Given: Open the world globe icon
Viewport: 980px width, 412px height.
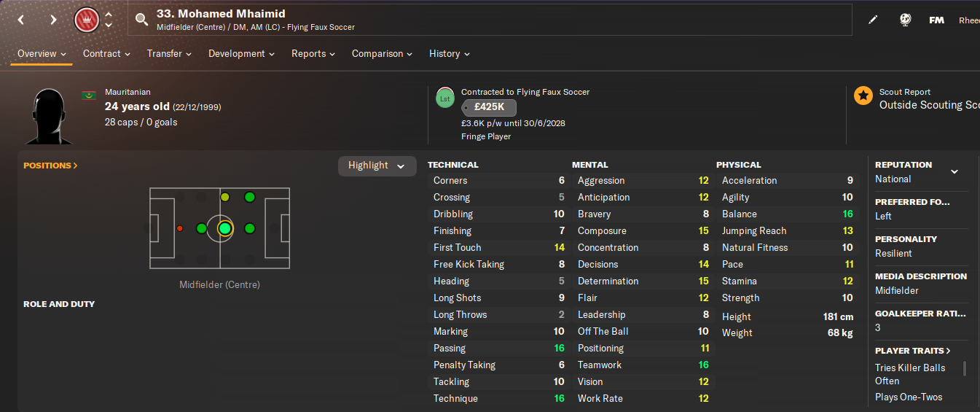Looking at the screenshot, I should click(905, 20).
